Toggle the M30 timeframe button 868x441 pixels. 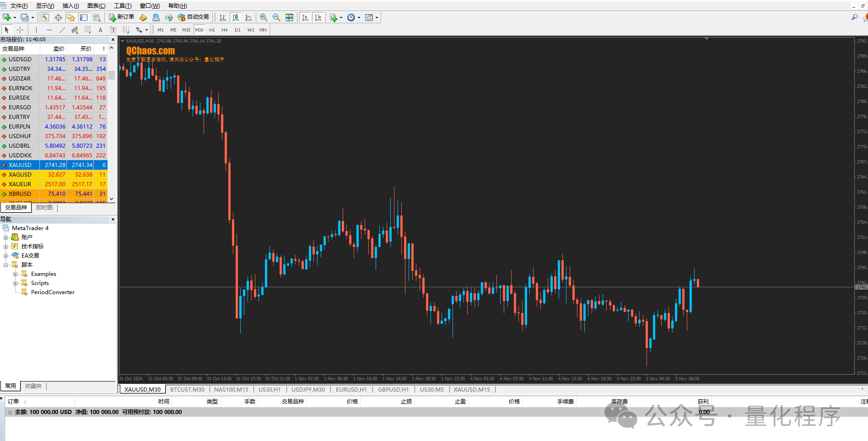tap(199, 30)
